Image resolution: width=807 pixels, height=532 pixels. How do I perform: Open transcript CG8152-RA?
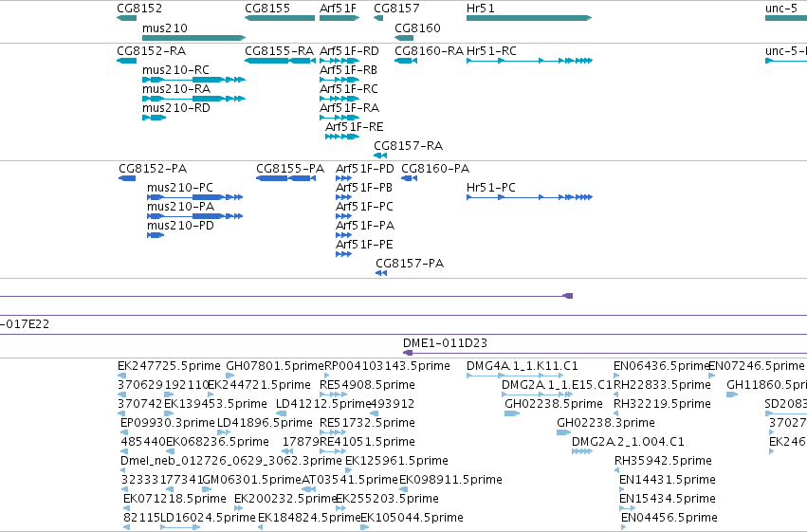click(x=152, y=51)
